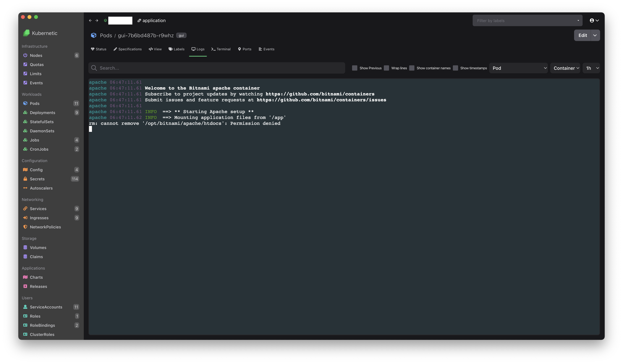Select NetworkPolicies in the sidebar
Screen dimensions: 623x364
pyautogui.click(x=45, y=227)
